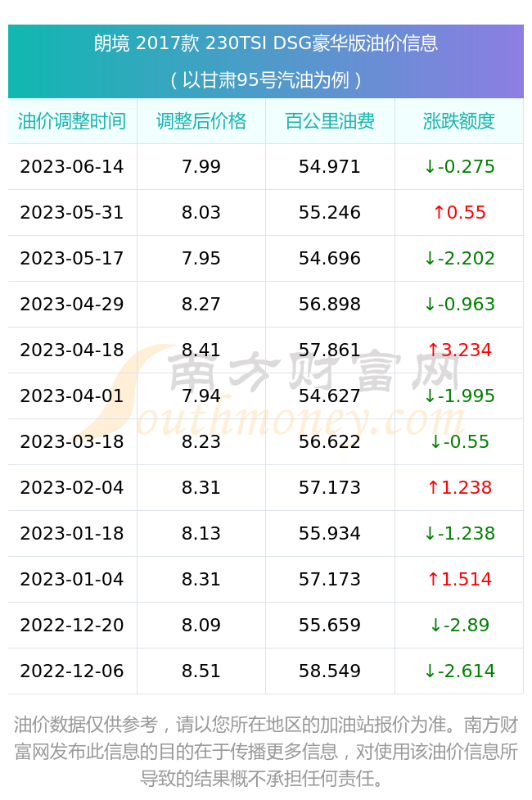The height and width of the screenshot is (800, 532).
Task: Click the change value '↓-0.275'
Action: pos(459,167)
